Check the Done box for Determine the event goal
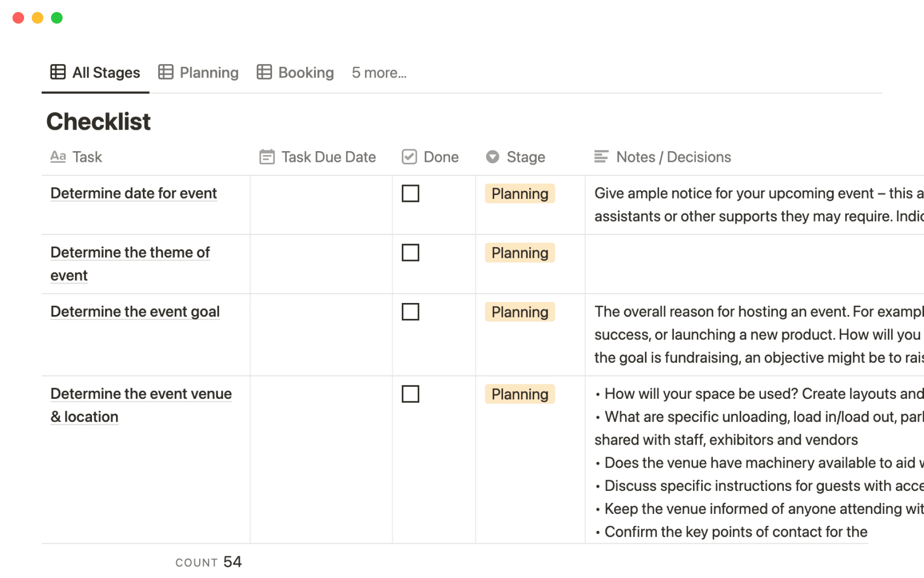Viewport: 924px width, 578px height. tap(411, 312)
